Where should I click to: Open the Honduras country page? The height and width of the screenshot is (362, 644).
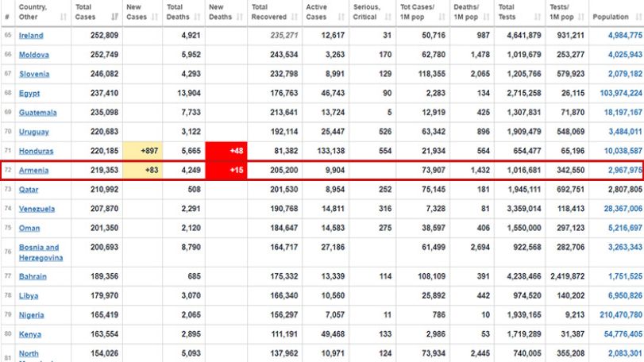pyautogui.click(x=37, y=151)
